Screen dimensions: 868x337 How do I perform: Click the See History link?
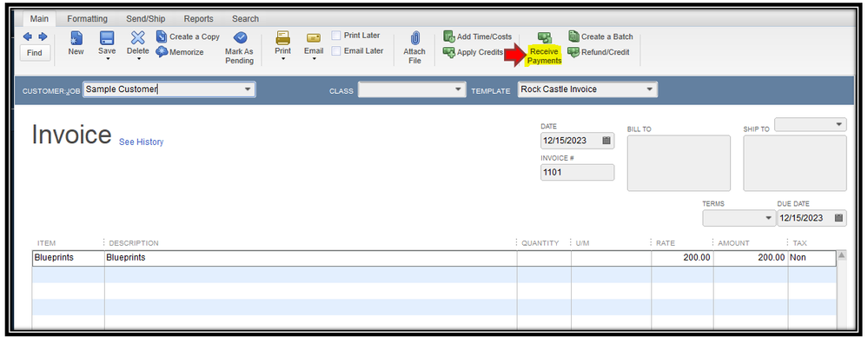click(x=141, y=142)
